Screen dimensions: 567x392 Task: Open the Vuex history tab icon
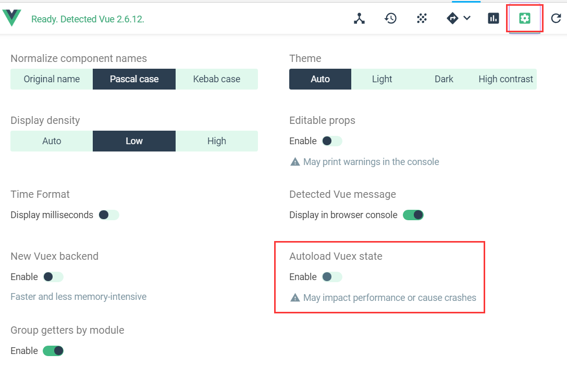tap(390, 19)
